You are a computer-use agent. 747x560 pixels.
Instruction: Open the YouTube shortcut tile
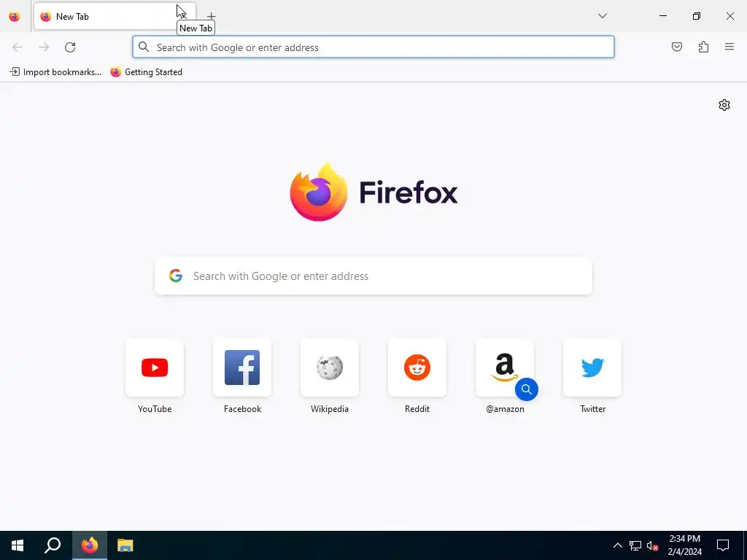click(x=155, y=367)
